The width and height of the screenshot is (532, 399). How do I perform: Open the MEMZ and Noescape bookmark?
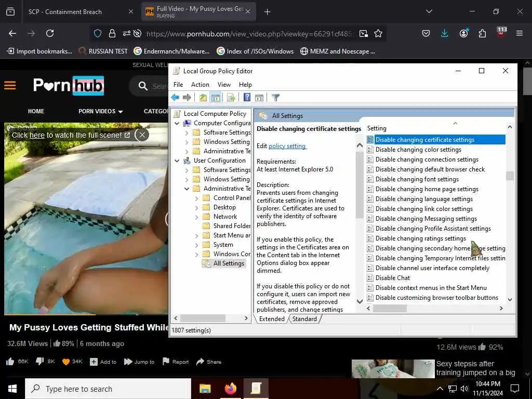click(338, 51)
